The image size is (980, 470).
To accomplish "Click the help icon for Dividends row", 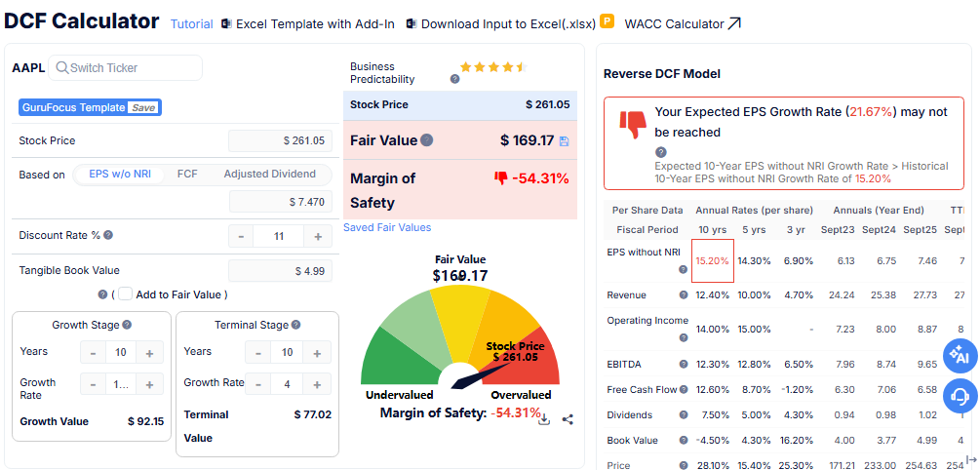I will click(x=684, y=415).
